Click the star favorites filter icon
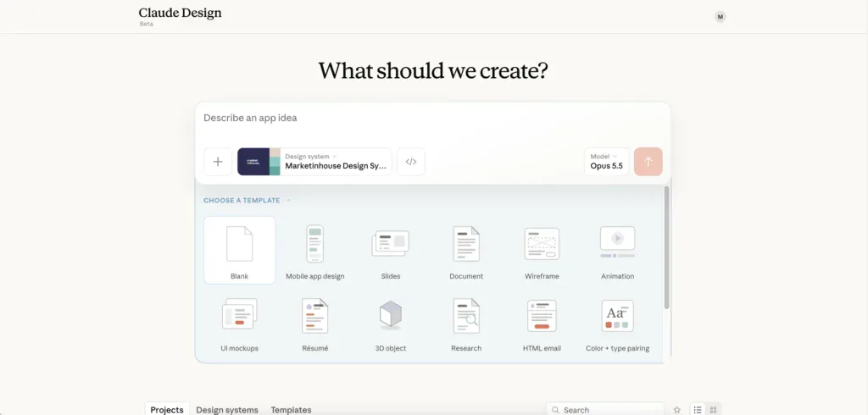This screenshot has width=868, height=415. click(676, 410)
